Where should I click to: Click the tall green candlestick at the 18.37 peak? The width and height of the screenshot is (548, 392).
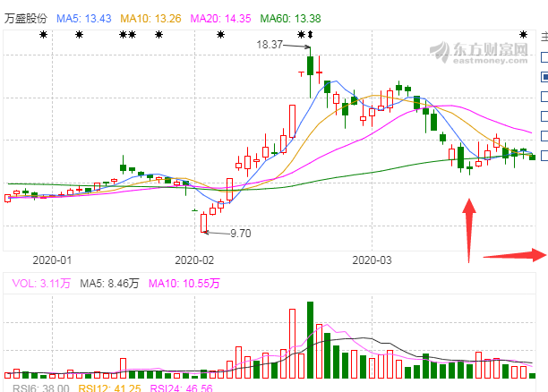click(310, 72)
